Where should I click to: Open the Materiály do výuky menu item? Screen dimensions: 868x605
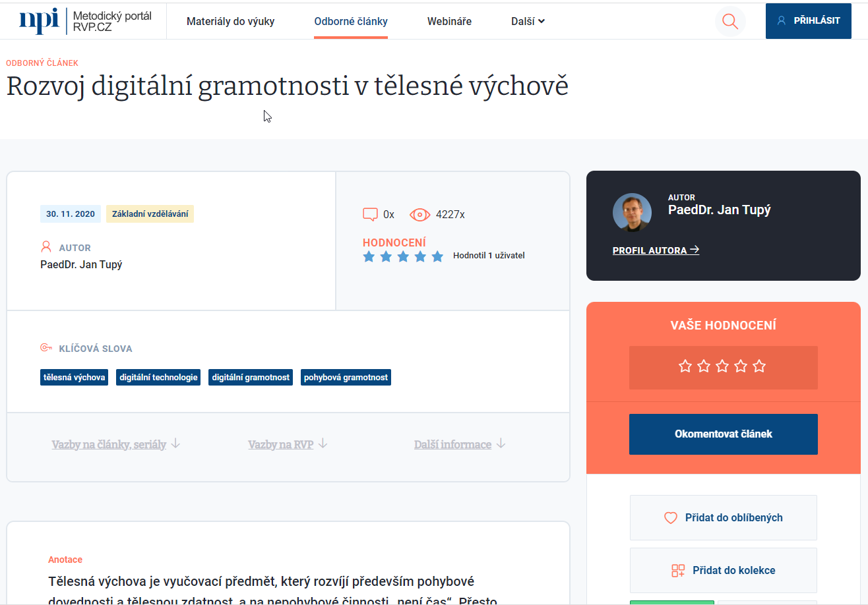point(230,20)
